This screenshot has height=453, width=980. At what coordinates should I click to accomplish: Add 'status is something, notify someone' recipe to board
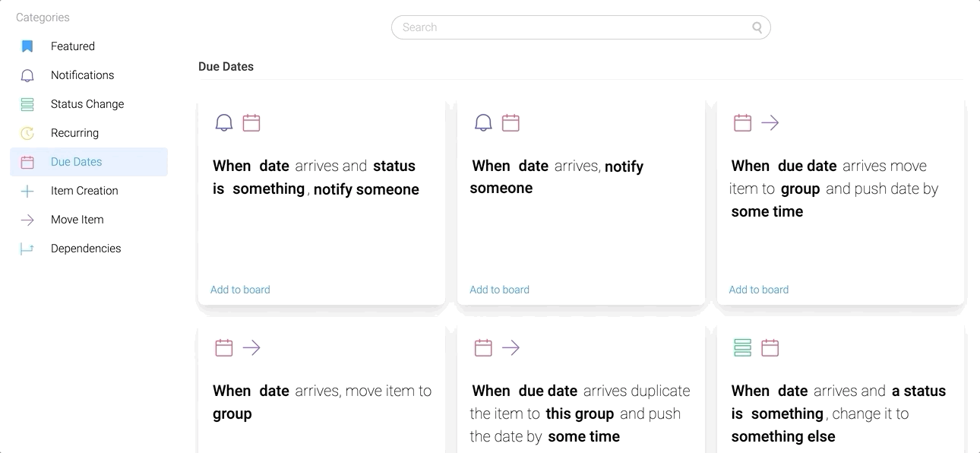click(240, 290)
